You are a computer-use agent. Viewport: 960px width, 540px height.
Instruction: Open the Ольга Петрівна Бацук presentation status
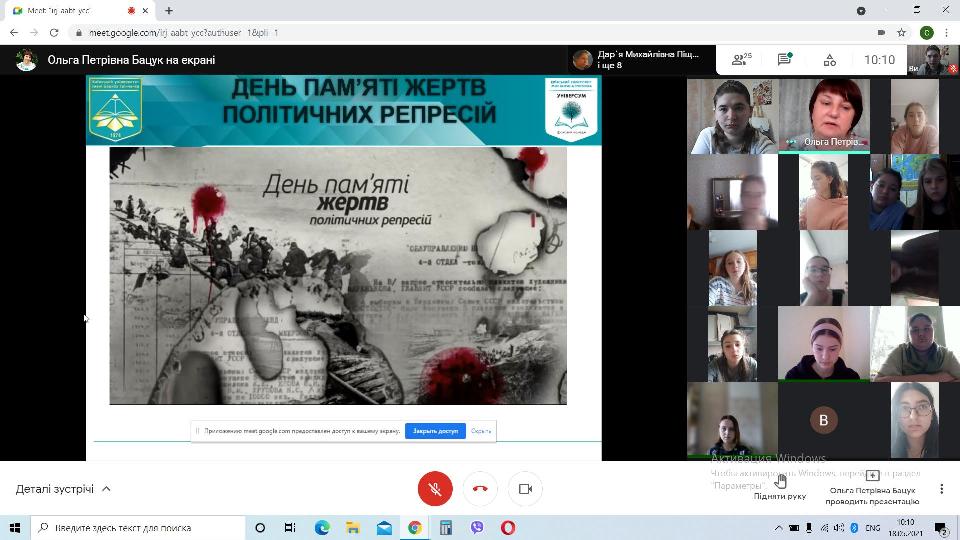click(x=872, y=489)
